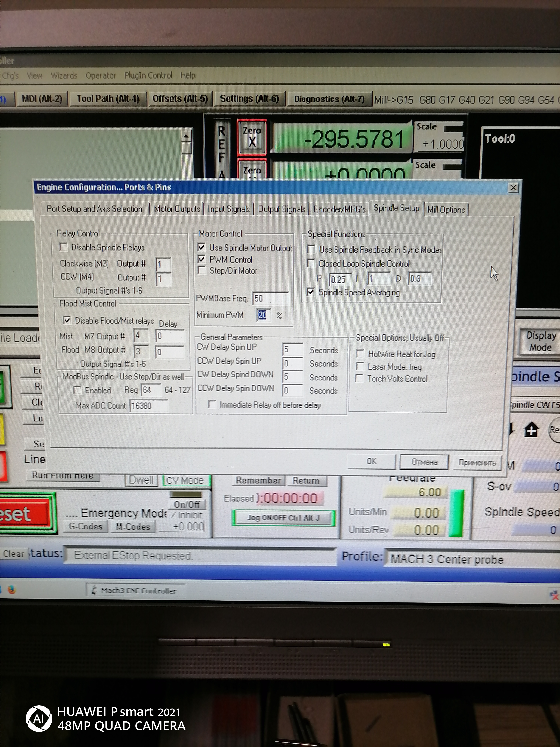Enable Use Spindle Feedback in Sync Modes
The width and height of the screenshot is (560, 747).
(x=311, y=249)
